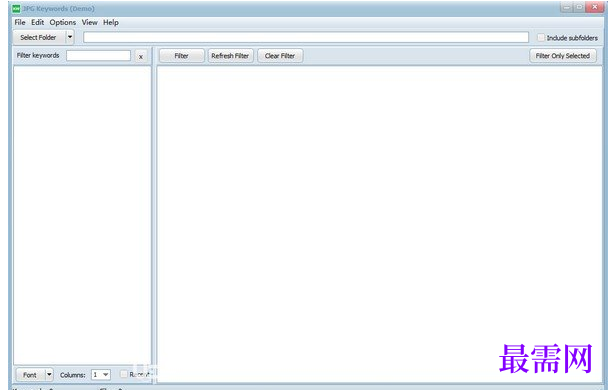Expand the Select Folder dropdown arrow
Image resolution: width=611 pixels, height=390 pixels.
[70, 37]
